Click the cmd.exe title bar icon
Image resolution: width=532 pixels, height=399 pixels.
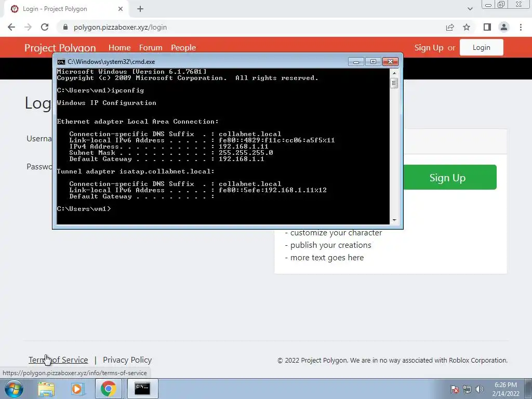point(61,62)
